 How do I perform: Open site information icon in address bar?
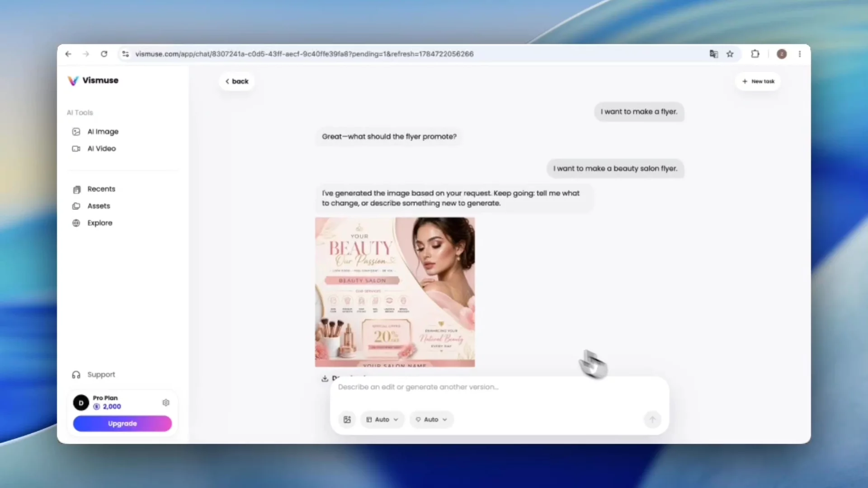(x=125, y=54)
